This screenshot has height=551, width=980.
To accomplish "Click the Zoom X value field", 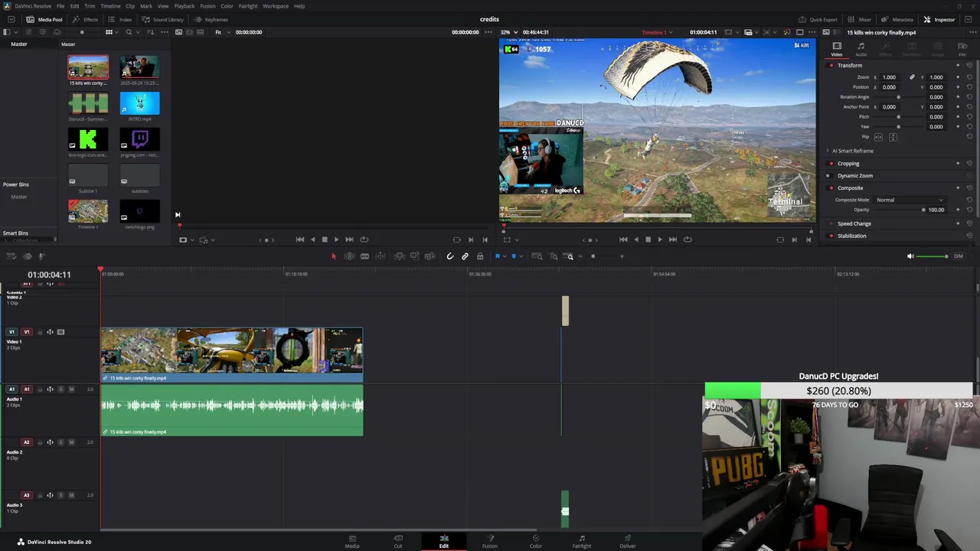I will click(x=890, y=77).
